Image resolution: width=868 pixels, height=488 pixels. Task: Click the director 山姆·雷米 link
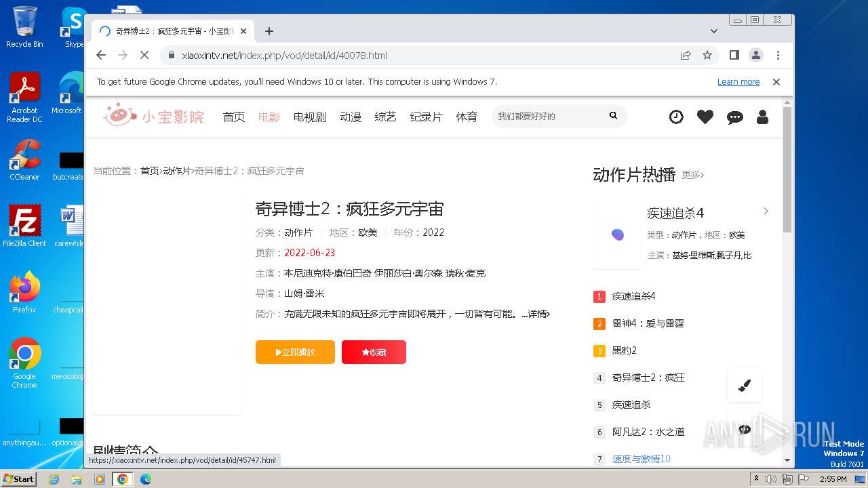(x=304, y=293)
